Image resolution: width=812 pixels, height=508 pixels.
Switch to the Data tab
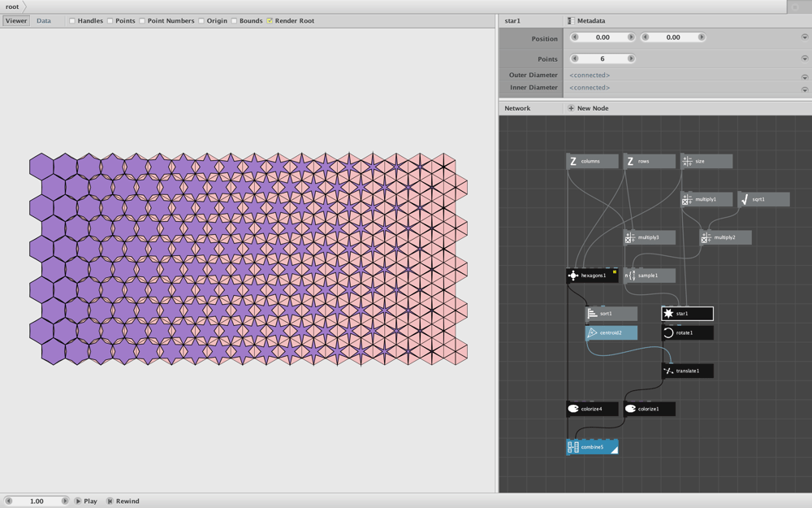[44, 21]
